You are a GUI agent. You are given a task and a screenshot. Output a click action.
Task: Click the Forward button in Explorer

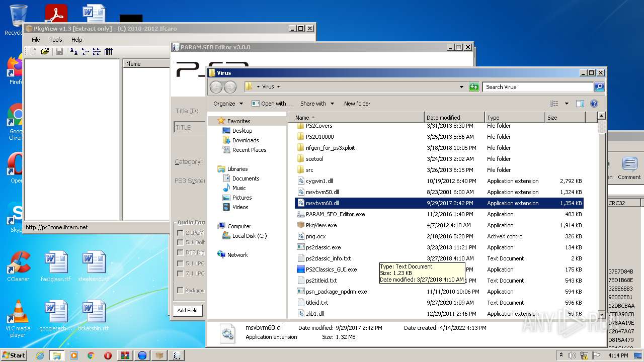pyautogui.click(x=230, y=87)
